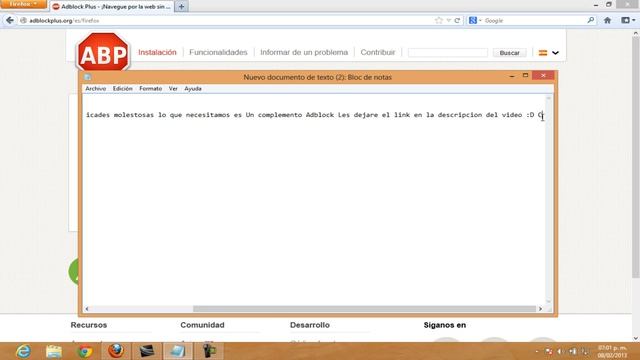The height and width of the screenshot is (360, 640).
Task: Click the Desarrollo footer heading
Action: (310, 325)
